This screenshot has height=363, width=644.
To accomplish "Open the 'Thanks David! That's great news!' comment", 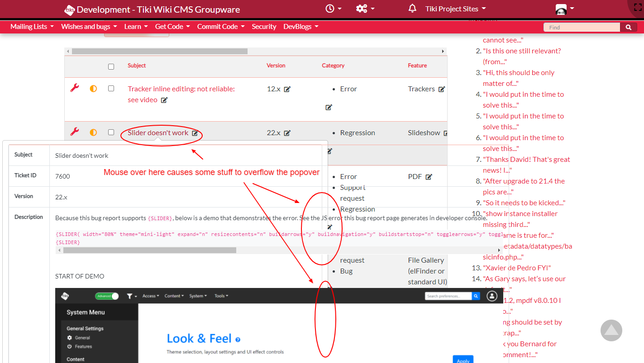I will point(526,165).
